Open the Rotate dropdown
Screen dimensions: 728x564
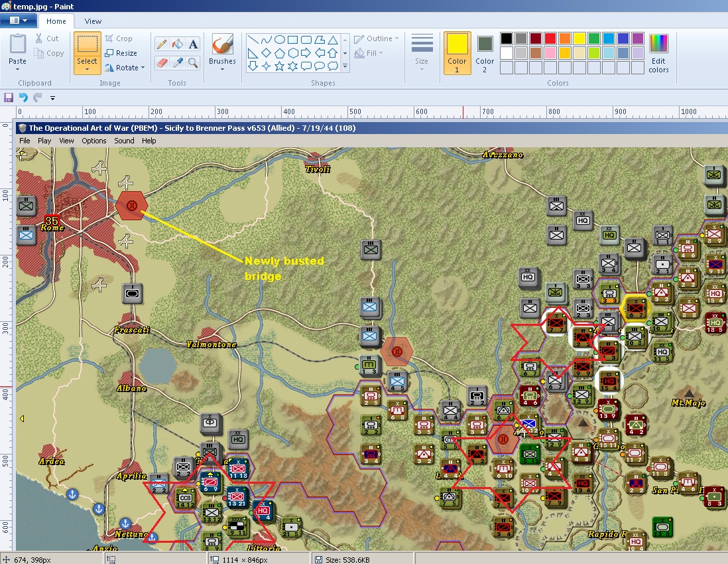coord(125,68)
